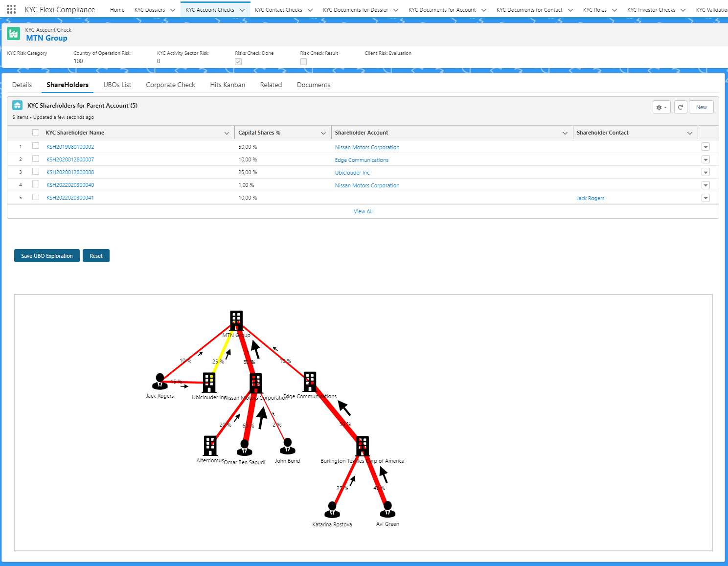Open the Corporate Check tab
Viewport: 728px width, 566px height.
pyautogui.click(x=171, y=85)
